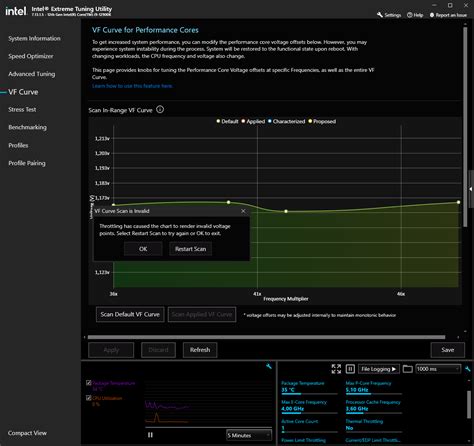Click the Characterized legend marker

[x=270, y=121]
